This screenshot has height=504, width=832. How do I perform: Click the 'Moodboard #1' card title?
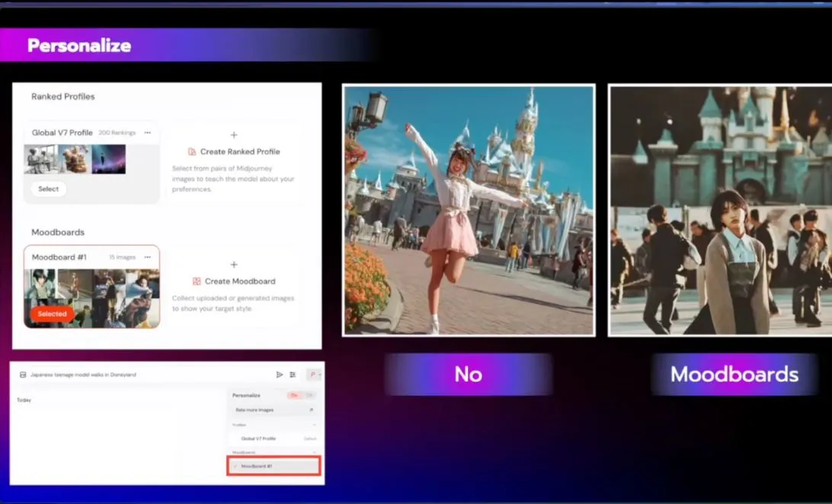(x=59, y=257)
